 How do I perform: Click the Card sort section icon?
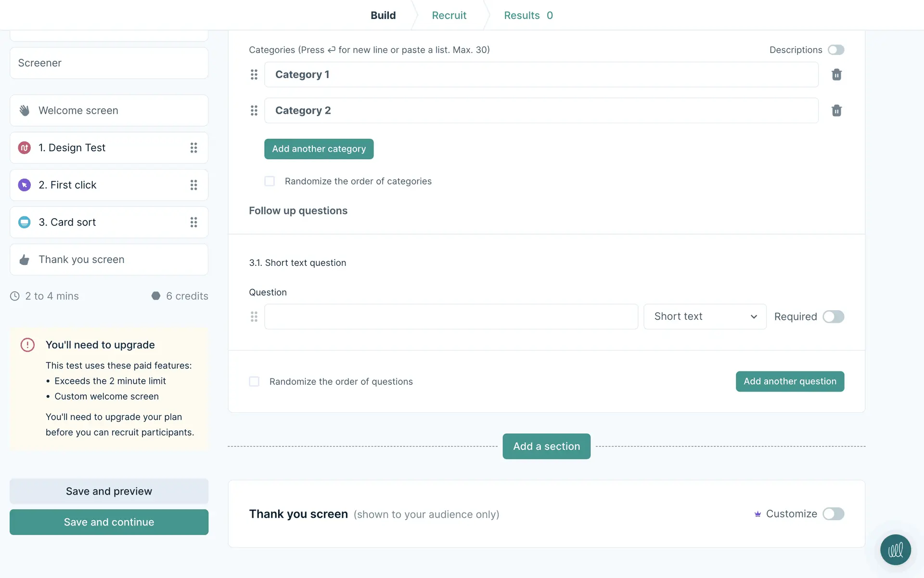tap(25, 222)
